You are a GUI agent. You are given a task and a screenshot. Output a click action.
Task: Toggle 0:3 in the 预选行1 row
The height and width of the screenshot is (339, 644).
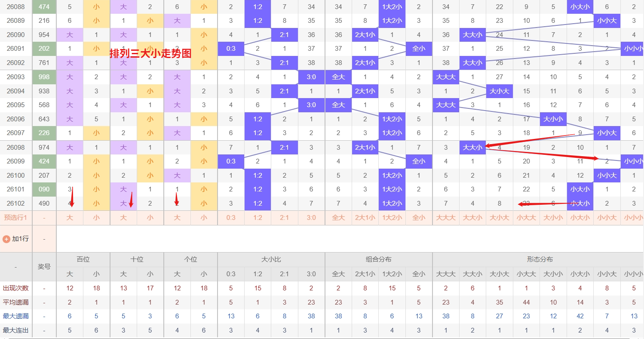[231, 218]
